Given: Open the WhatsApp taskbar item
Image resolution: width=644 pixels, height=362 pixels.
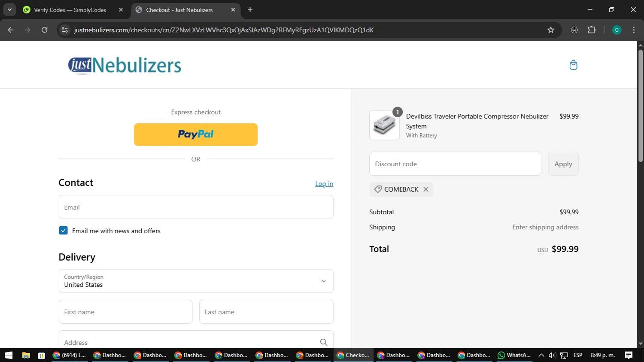Looking at the screenshot, I should click(x=514, y=355).
